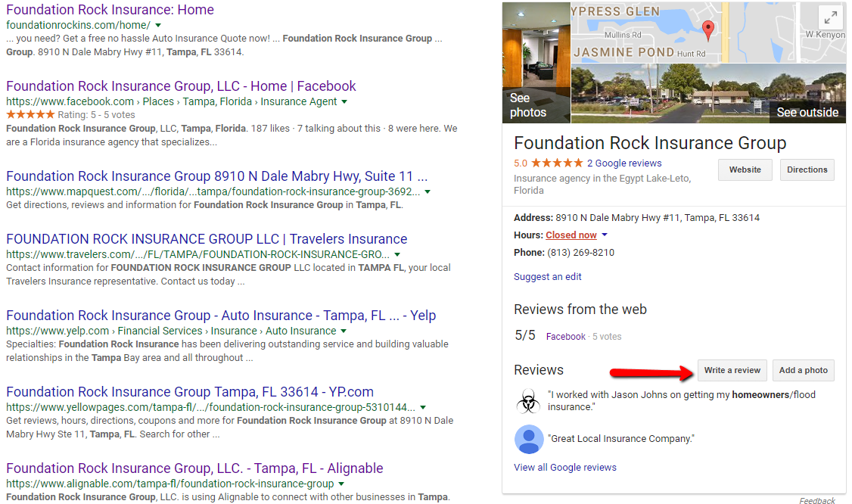Click the homeowners/flood insurance review snippet
Image resolution: width=852 pixels, height=504 pixels.
[682, 400]
